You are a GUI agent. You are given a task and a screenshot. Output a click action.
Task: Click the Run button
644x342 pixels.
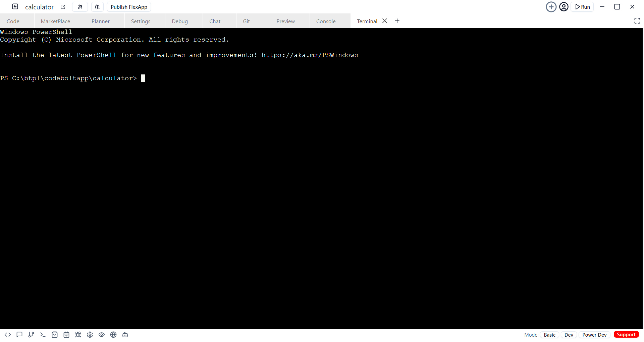(x=582, y=7)
